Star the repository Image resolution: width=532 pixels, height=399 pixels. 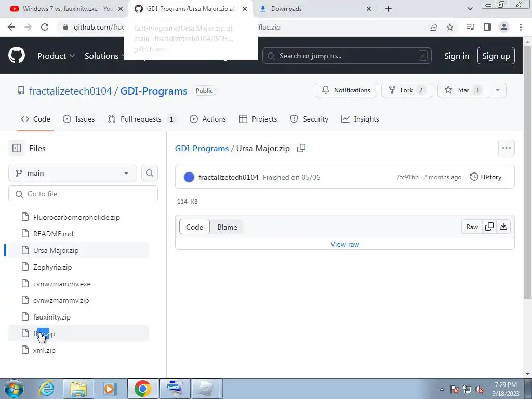463,90
